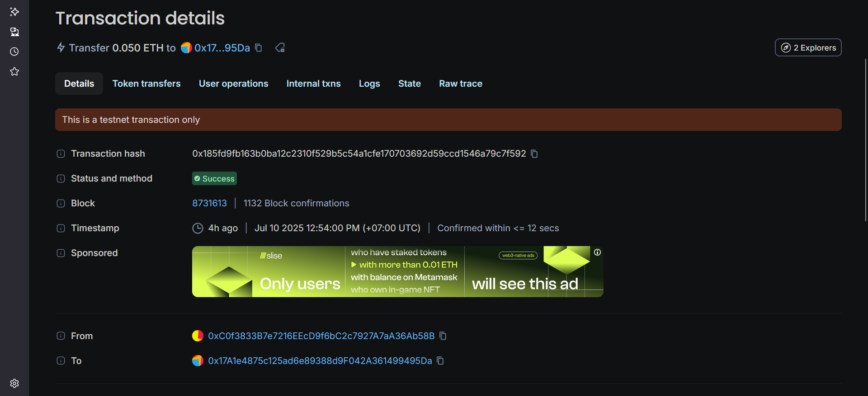
Task: Click the From address identicon
Action: pos(198,336)
